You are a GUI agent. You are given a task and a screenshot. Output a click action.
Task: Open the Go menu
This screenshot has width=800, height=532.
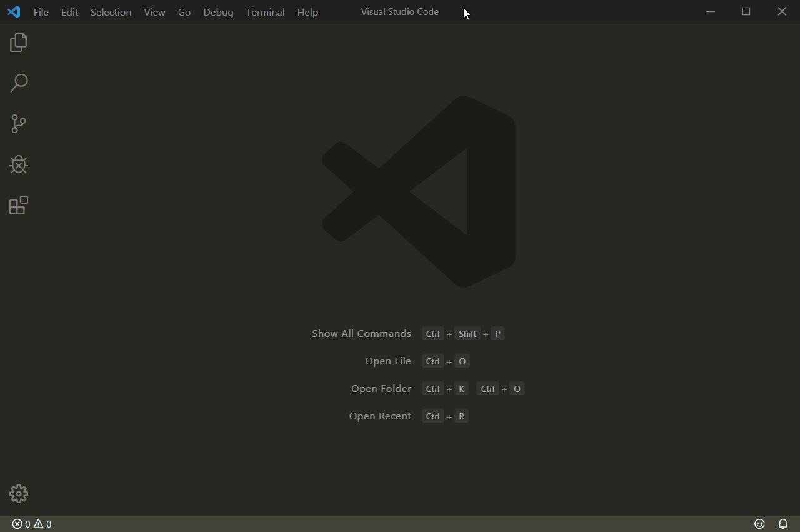pyautogui.click(x=184, y=12)
